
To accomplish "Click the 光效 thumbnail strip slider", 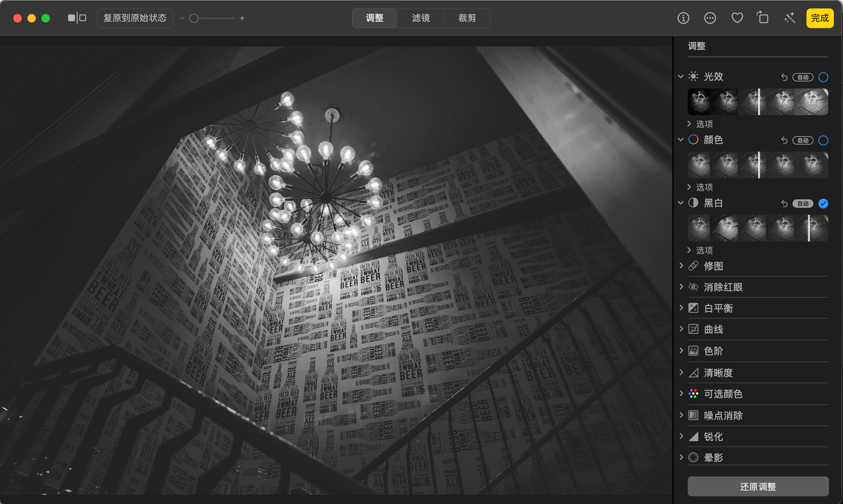I will tap(758, 102).
